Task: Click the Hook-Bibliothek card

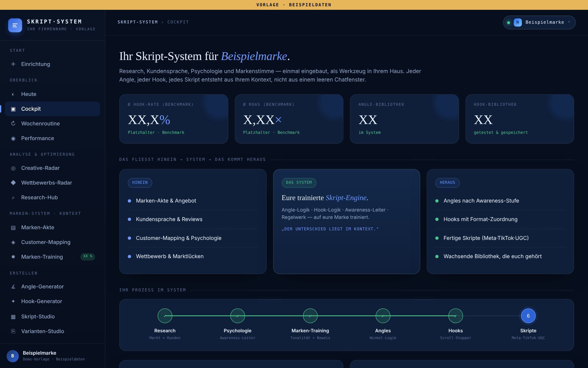Action: coord(520,119)
